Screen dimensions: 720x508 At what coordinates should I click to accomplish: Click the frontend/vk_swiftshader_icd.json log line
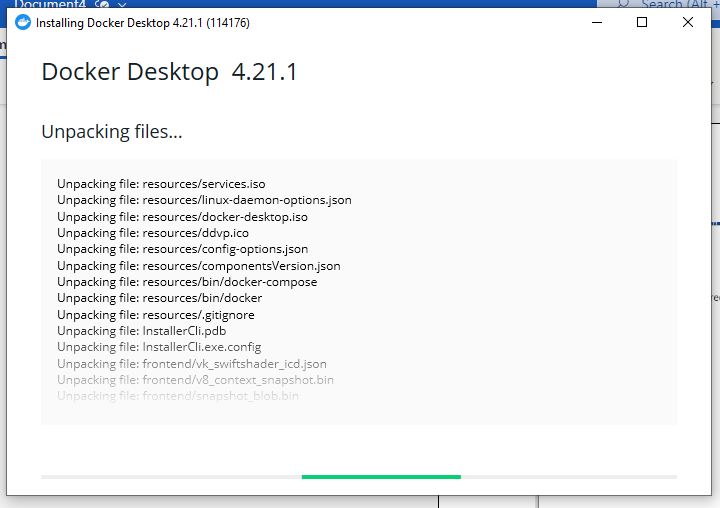191,364
